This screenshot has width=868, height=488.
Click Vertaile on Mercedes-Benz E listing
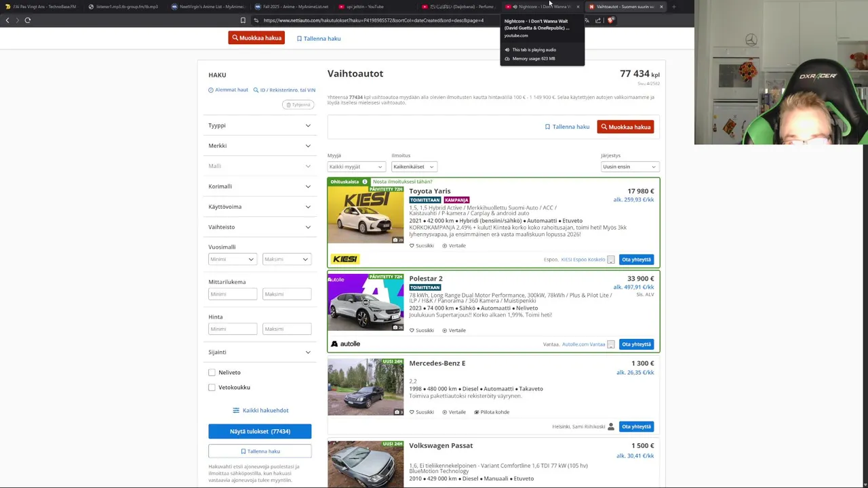pyautogui.click(x=454, y=412)
